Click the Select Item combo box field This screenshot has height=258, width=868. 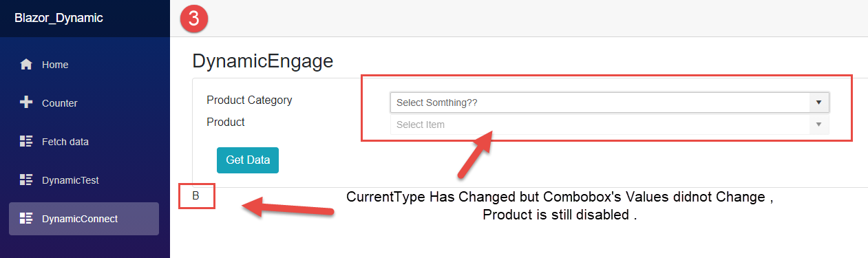coord(610,125)
